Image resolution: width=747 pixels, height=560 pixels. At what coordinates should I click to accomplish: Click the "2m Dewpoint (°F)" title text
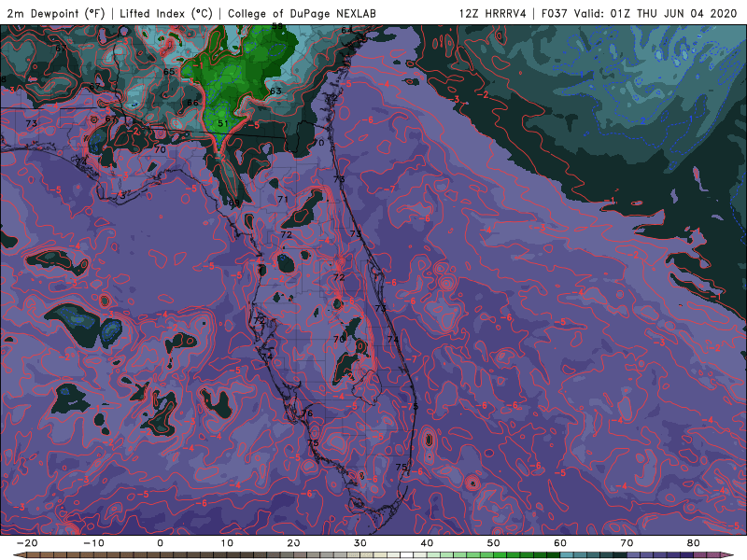click(x=55, y=13)
